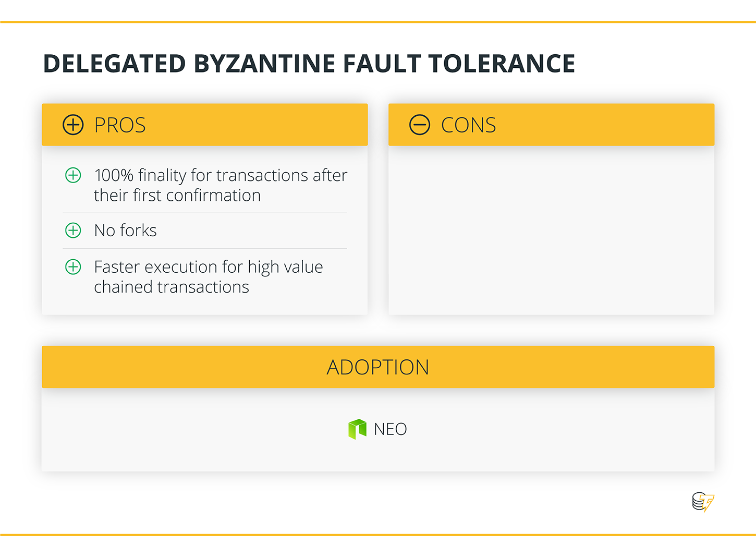Click the minus circle icon beside CONS

(420, 125)
